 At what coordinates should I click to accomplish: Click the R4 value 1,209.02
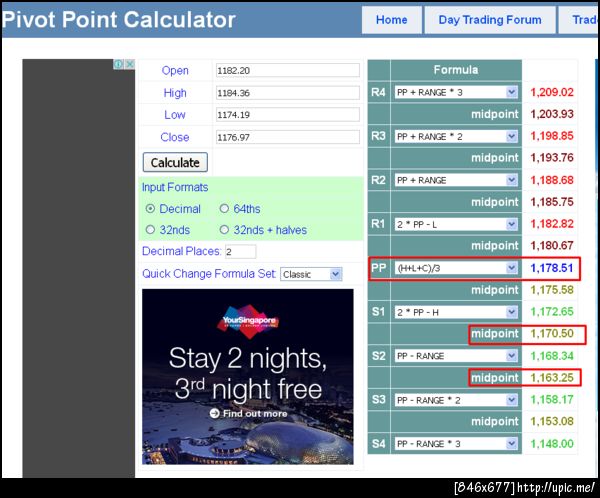point(552,92)
